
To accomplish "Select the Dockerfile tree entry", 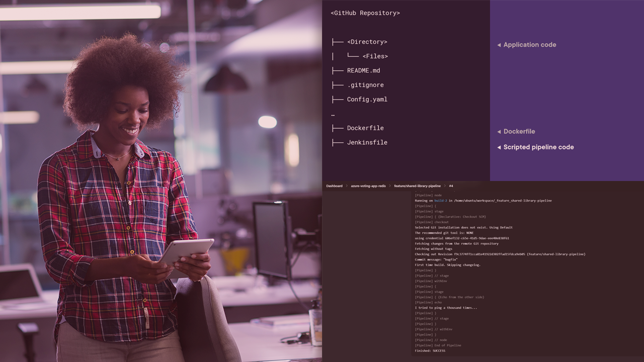I will click(x=365, y=128).
